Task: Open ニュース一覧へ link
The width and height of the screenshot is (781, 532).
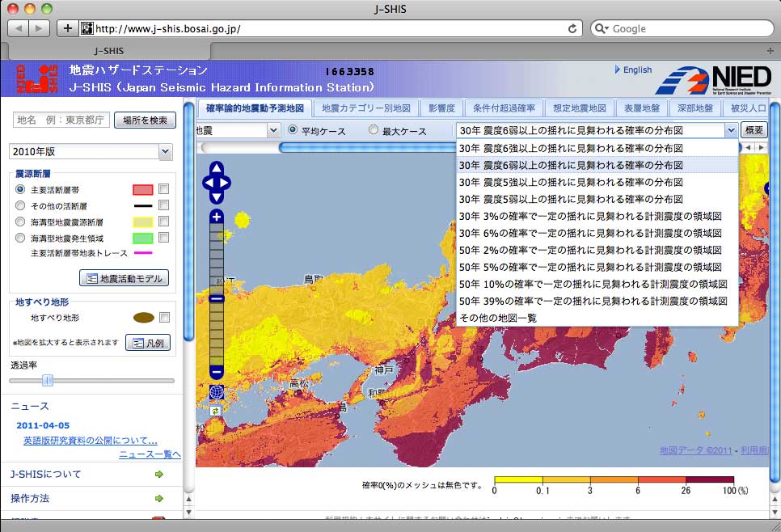Action: 150,454
